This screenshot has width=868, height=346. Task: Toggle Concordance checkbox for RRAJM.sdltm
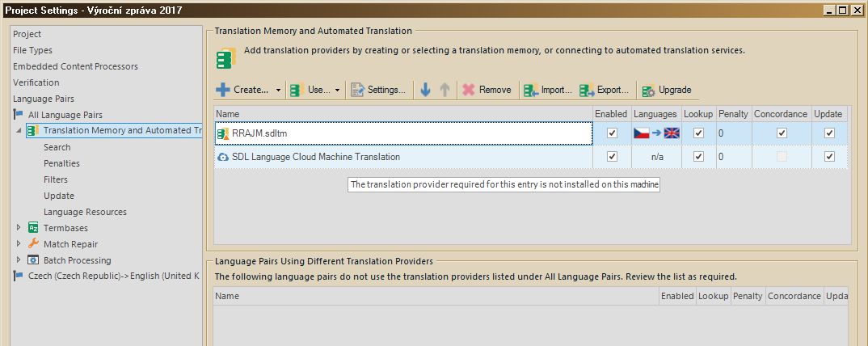click(x=781, y=133)
